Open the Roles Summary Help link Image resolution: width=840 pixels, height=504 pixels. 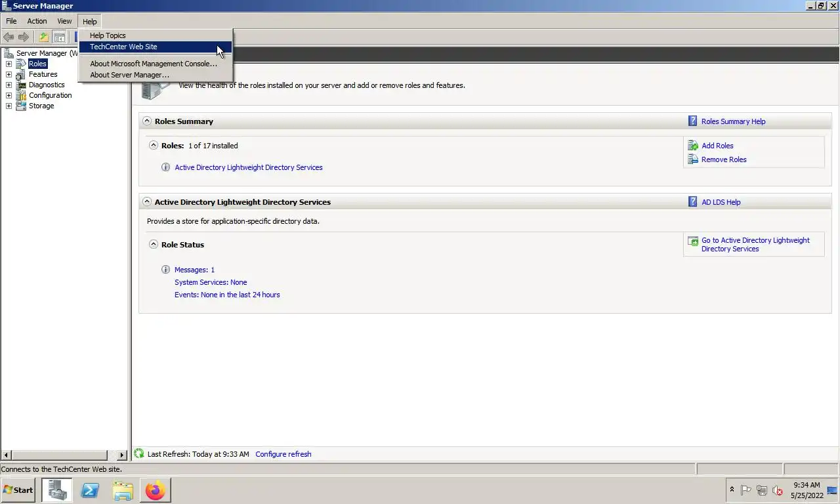click(733, 121)
